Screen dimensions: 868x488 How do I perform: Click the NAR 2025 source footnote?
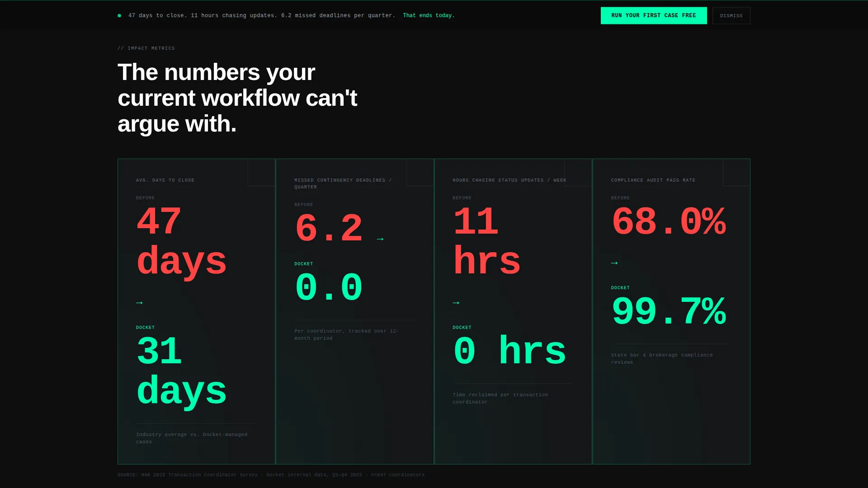[x=271, y=475]
